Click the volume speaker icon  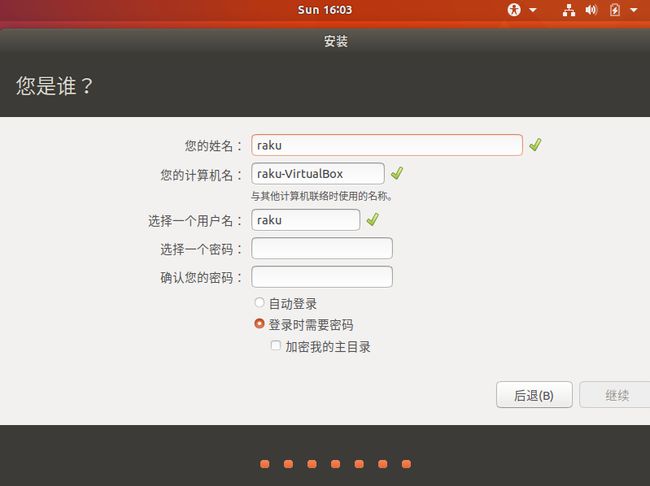click(x=591, y=10)
